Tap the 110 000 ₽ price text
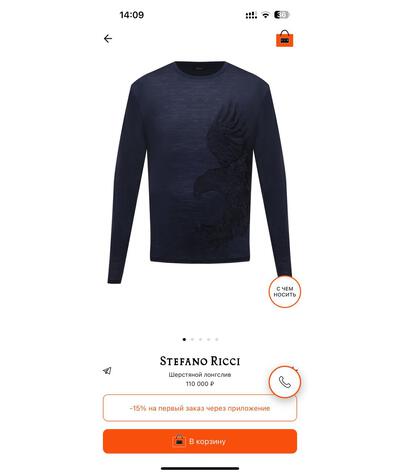The height and width of the screenshot is (474, 400). pyautogui.click(x=200, y=384)
